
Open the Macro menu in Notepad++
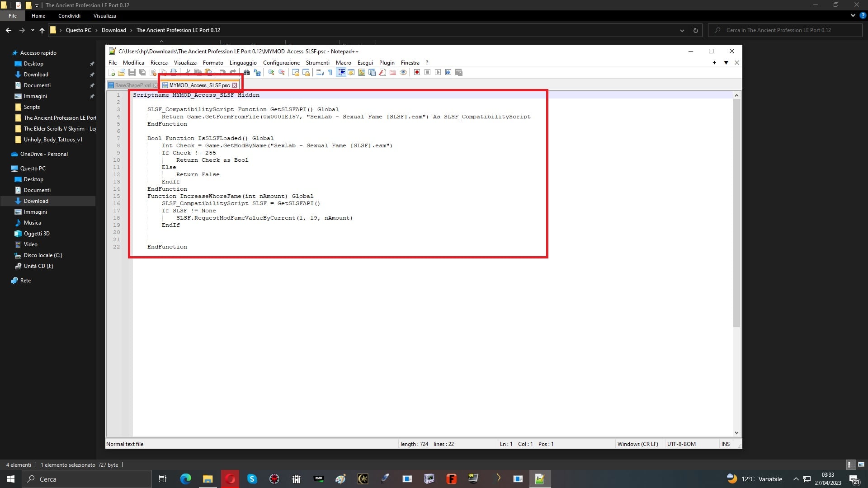point(343,63)
